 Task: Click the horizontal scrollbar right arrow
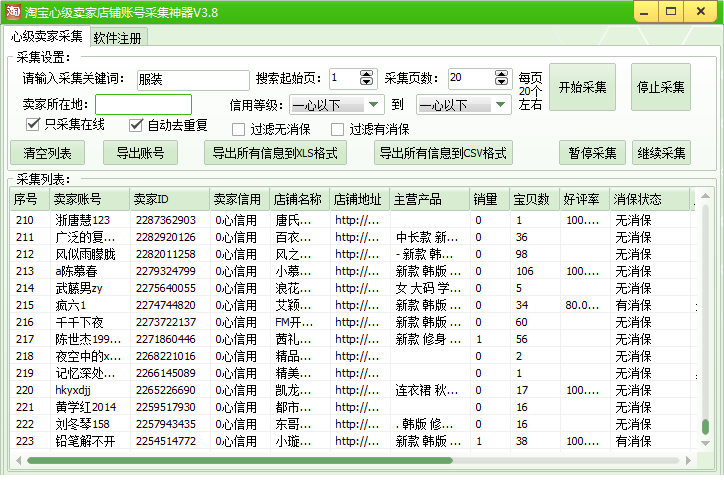point(688,460)
